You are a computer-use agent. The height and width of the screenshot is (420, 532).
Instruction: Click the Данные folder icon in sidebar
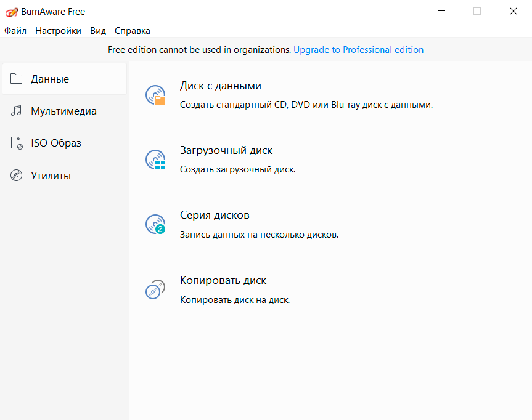click(16, 79)
